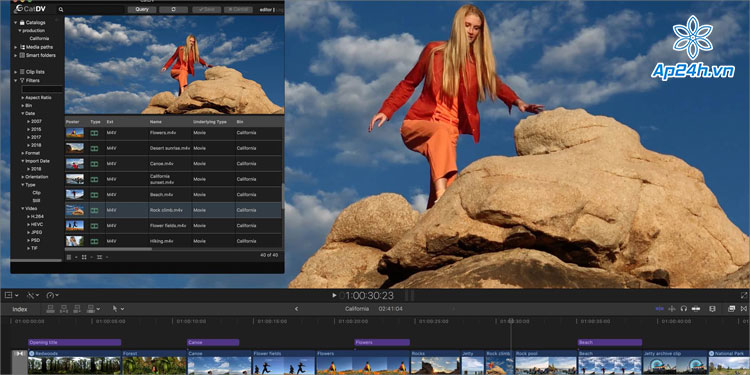Click the CatDV table horizontal scrollbar
The image size is (750, 375).
109,249
